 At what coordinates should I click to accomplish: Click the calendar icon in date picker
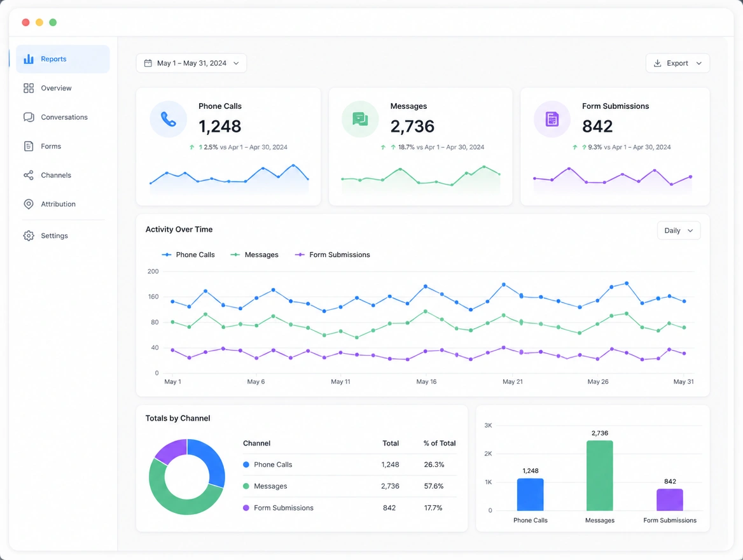pyautogui.click(x=148, y=63)
